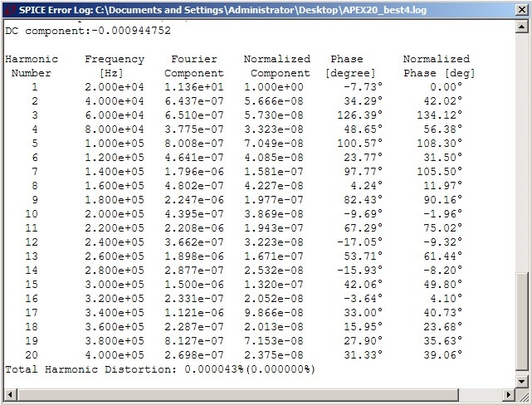
Task: Click normalized phase value 4.10°
Action: coord(447,299)
